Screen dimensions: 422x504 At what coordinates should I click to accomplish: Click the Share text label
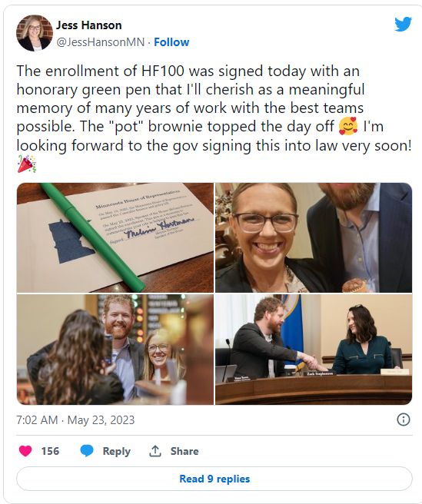[x=184, y=451]
